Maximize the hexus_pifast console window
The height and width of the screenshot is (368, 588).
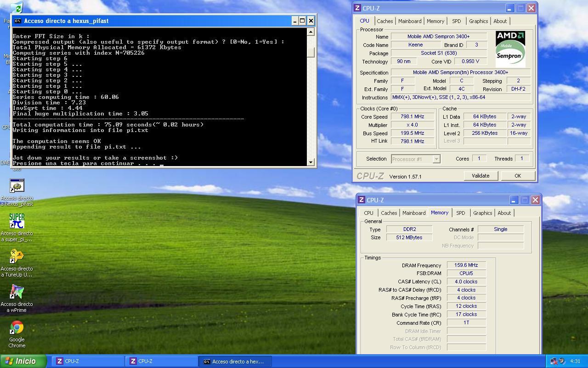pyautogui.click(x=302, y=21)
